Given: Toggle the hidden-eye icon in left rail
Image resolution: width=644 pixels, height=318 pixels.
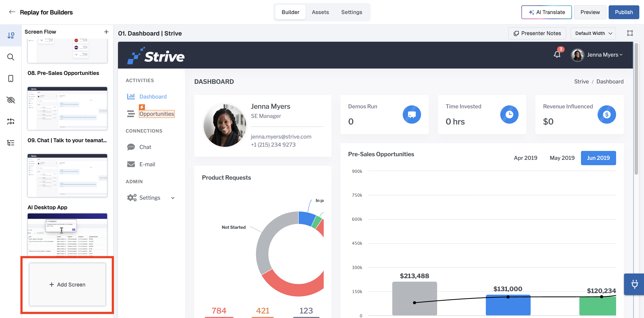Looking at the screenshot, I should coord(11,100).
